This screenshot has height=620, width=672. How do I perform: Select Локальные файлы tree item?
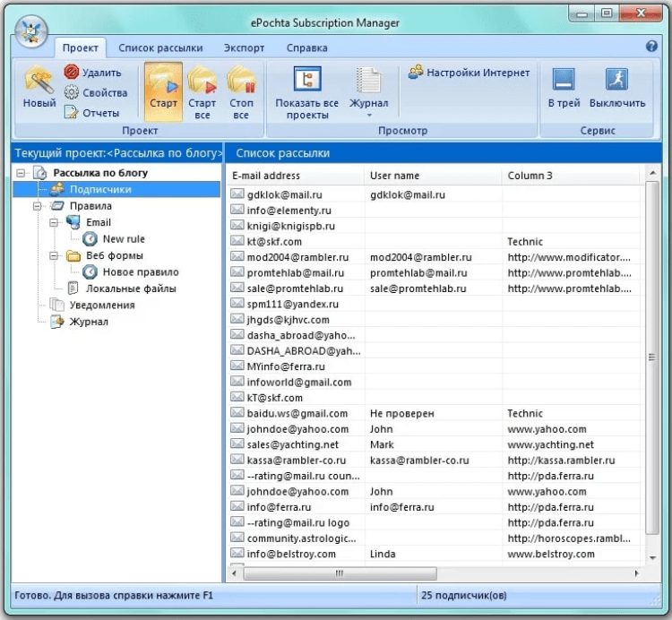[x=131, y=288]
